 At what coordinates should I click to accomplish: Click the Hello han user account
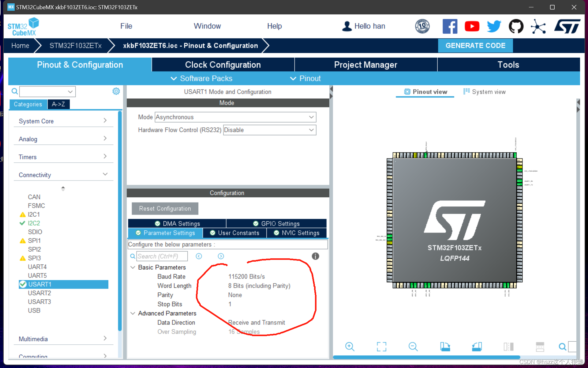coord(363,26)
